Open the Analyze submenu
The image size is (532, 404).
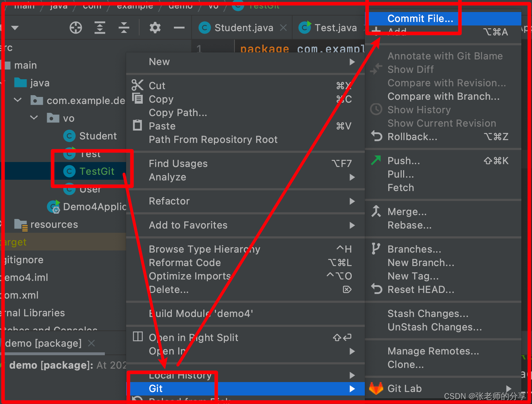pos(245,177)
